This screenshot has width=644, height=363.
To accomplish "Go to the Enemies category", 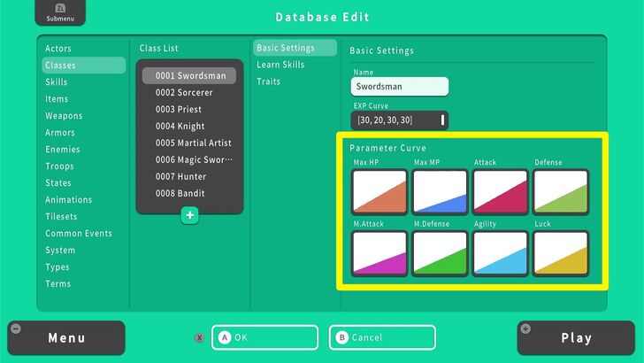I will (63, 150).
